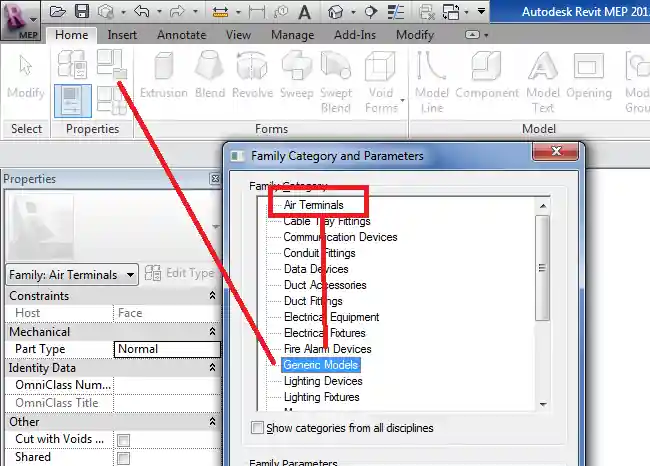
Task: Switch to the Manage ribbon tab
Action: click(x=292, y=35)
